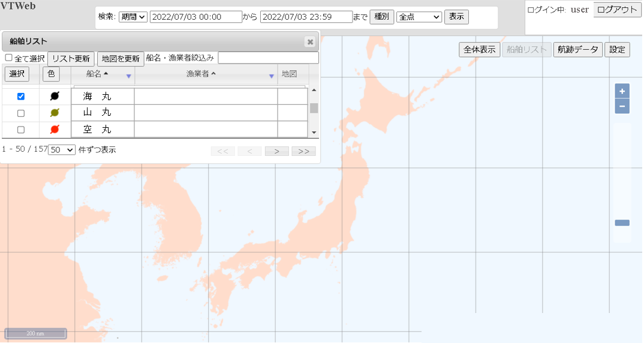Click the red ship icon for 空丸

click(55, 129)
